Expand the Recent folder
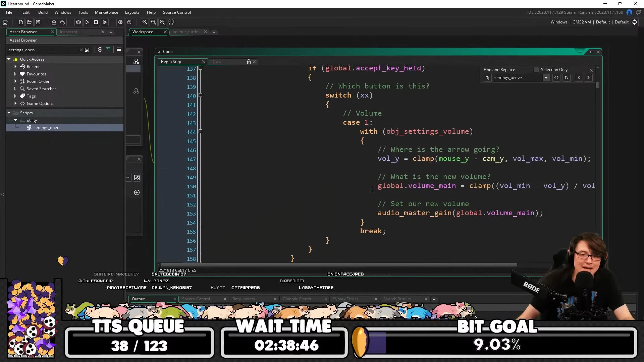Viewport: 644px width, 362px height. coord(15,67)
